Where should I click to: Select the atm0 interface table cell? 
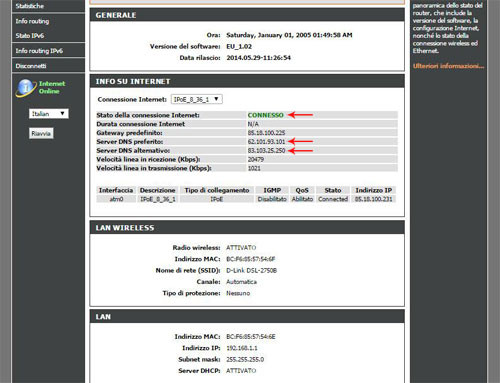pos(116,199)
